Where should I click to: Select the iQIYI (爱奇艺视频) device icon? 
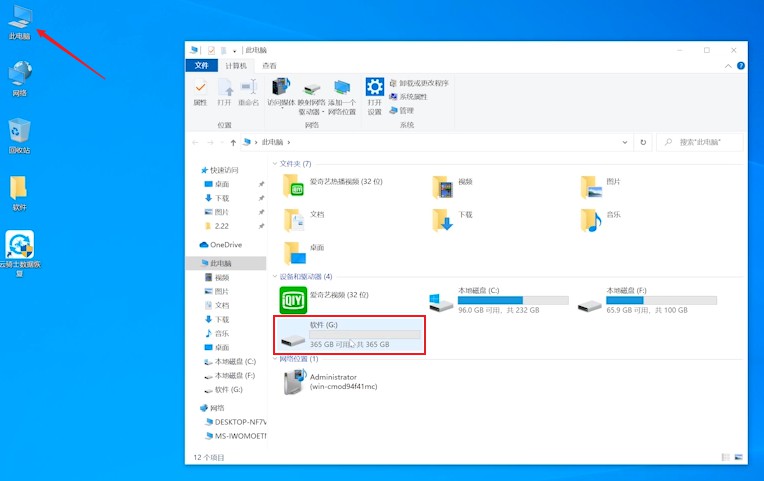coord(293,300)
